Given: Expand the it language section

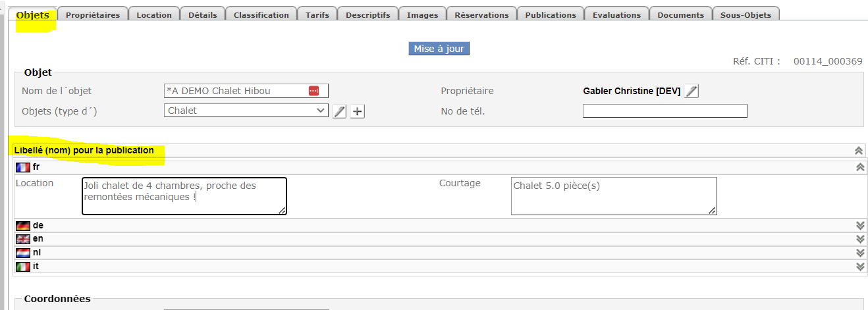Looking at the screenshot, I should 859,267.
